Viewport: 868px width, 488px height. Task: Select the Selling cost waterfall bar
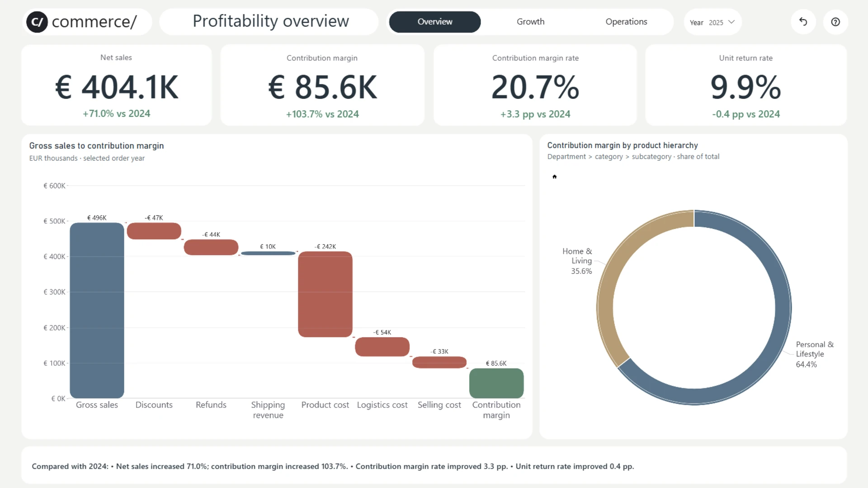tap(439, 362)
